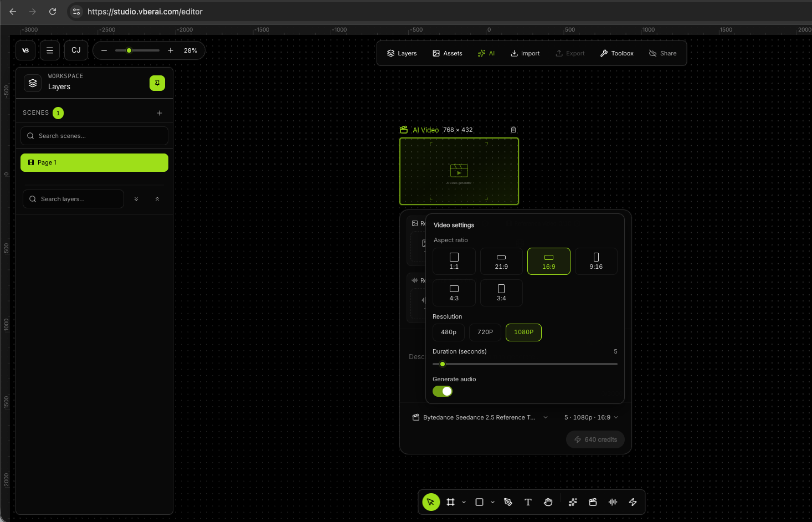Image resolution: width=812 pixels, height=522 pixels.
Task: Click the 640 credits generate button
Action: [x=595, y=439]
